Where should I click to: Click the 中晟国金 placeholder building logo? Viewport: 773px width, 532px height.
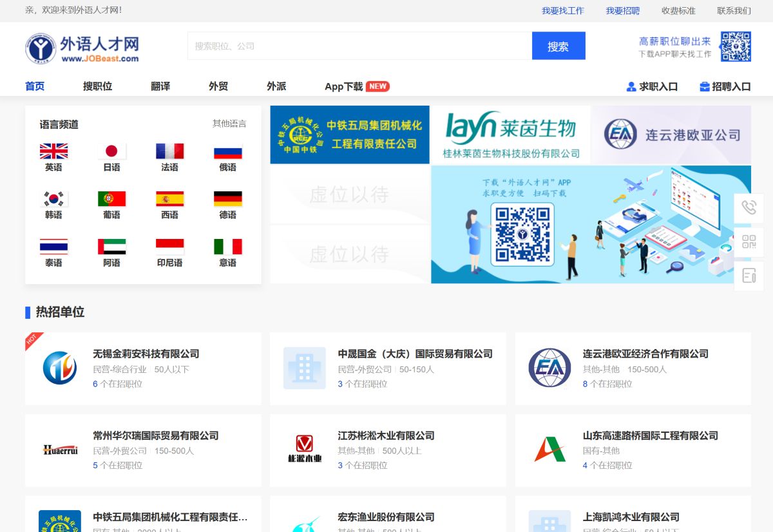pos(305,368)
